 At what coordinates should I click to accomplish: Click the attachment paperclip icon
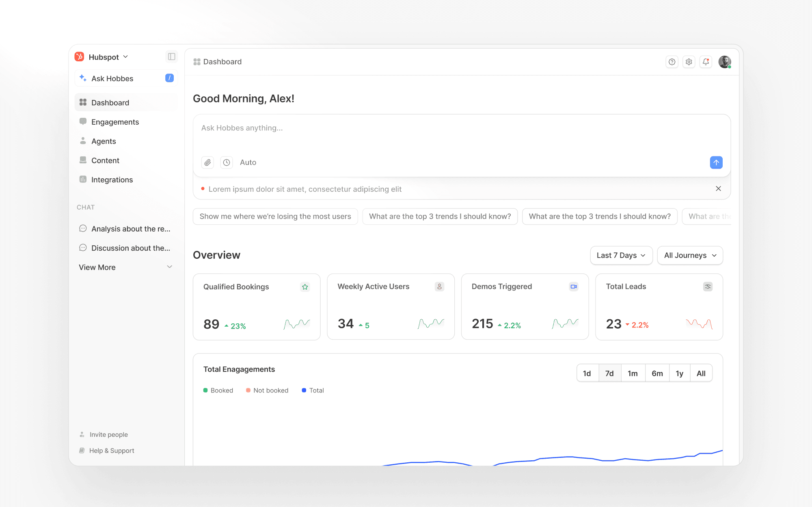coord(207,162)
